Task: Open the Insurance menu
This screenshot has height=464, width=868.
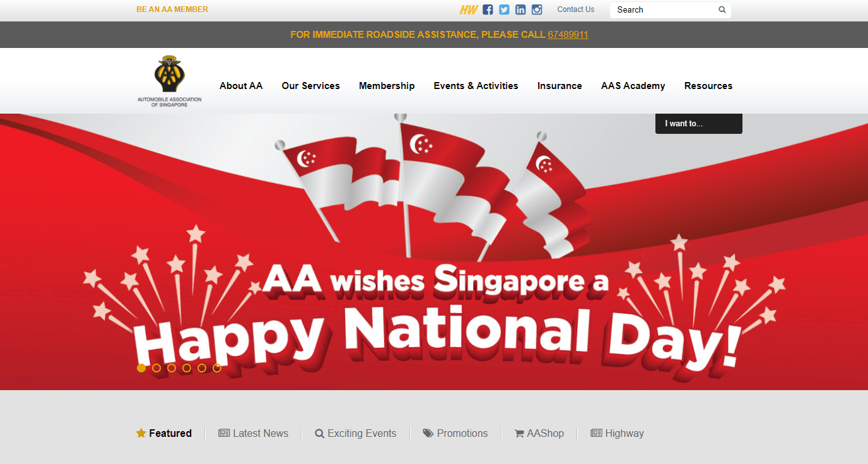Action: 560,86
